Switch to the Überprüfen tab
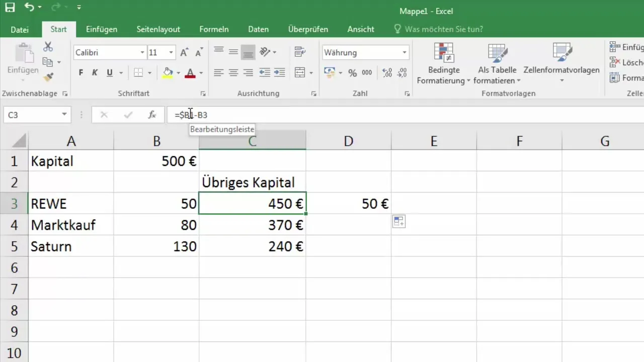The width and height of the screenshot is (644, 362). (308, 29)
